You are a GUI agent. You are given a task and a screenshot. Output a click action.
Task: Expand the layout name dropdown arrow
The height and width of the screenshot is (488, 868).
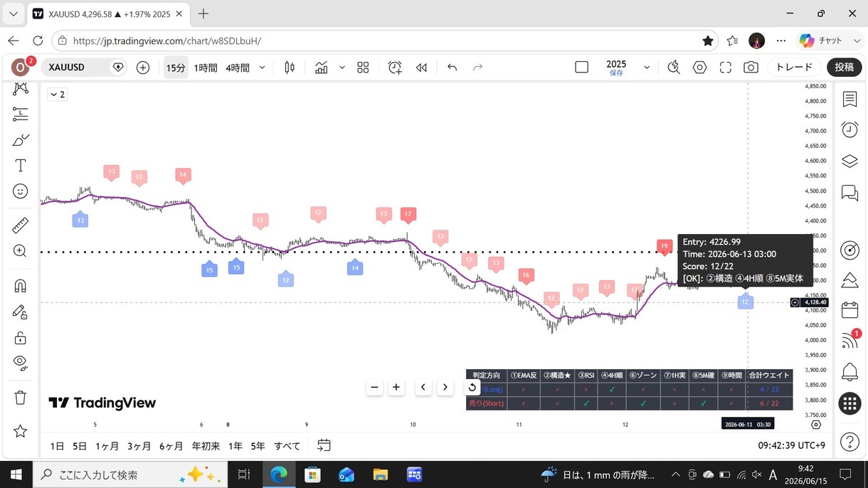(647, 68)
